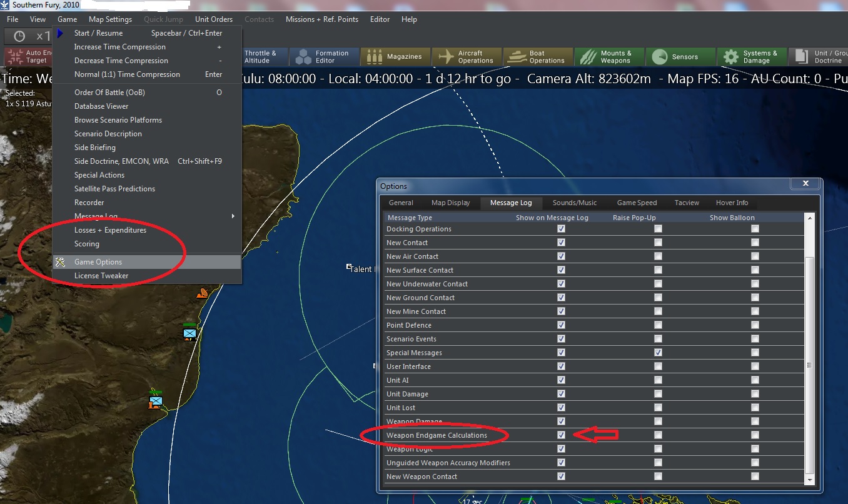
Task: Enable Unit Lost raise pop-up checkbox
Action: point(658,408)
